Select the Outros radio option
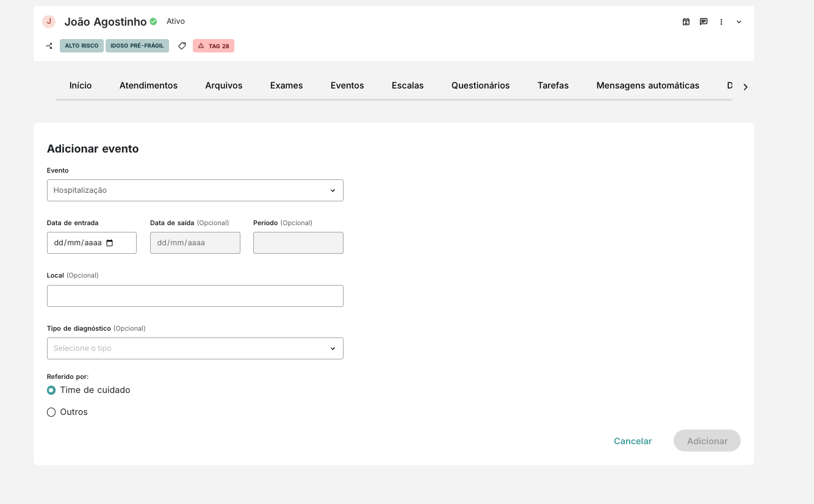 51,412
